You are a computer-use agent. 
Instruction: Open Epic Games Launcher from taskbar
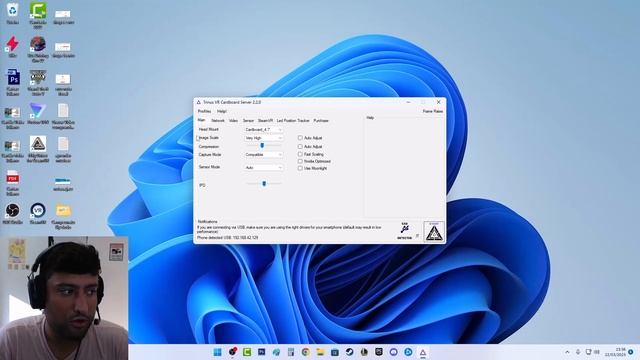tap(379, 352)
